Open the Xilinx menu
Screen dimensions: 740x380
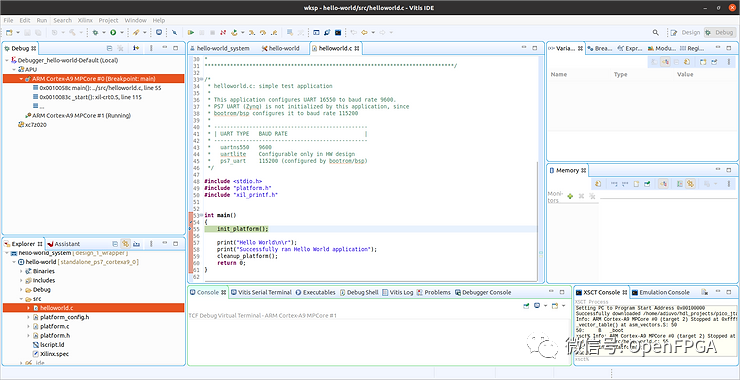point(85,20)
